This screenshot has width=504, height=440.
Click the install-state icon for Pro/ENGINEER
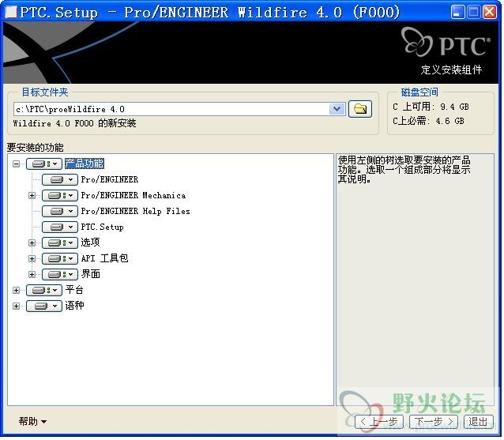click(x=60, y=179)
